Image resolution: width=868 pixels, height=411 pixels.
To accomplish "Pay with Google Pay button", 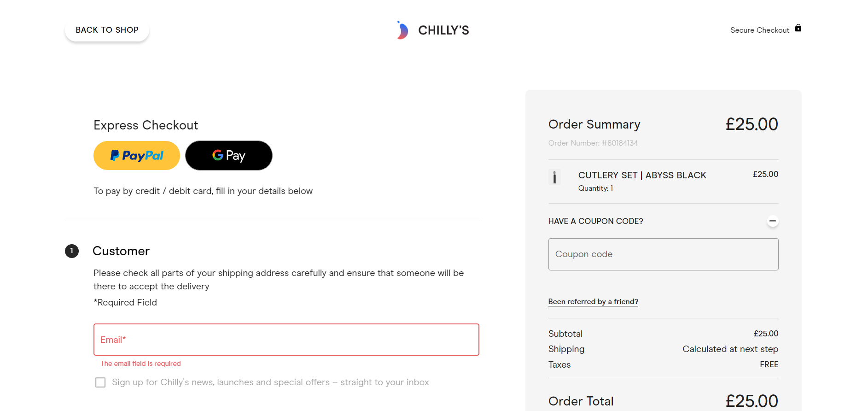I will coord(229,156).
